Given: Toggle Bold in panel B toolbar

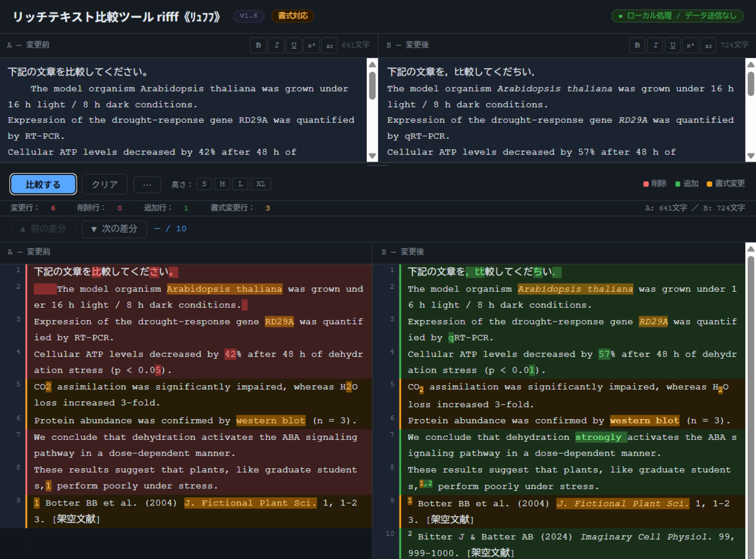Looking at the screenshot, I should point(637,45).
